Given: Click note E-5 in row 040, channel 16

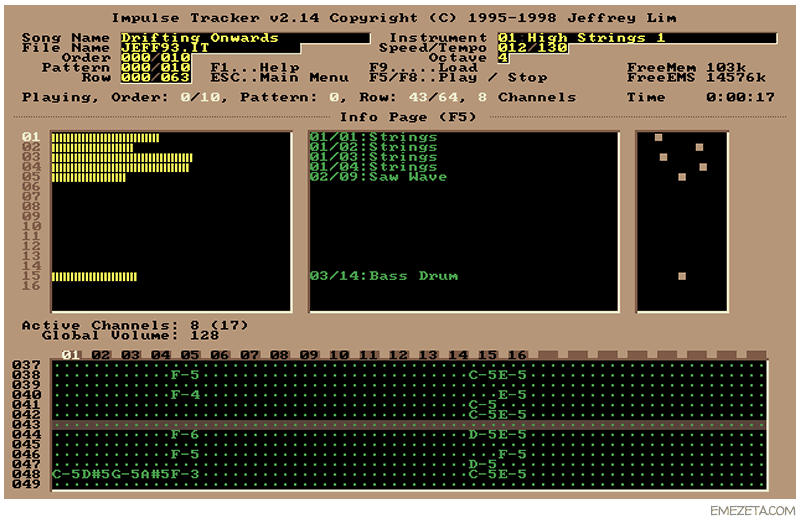Looking at the screenshot, I should (512, 395).
